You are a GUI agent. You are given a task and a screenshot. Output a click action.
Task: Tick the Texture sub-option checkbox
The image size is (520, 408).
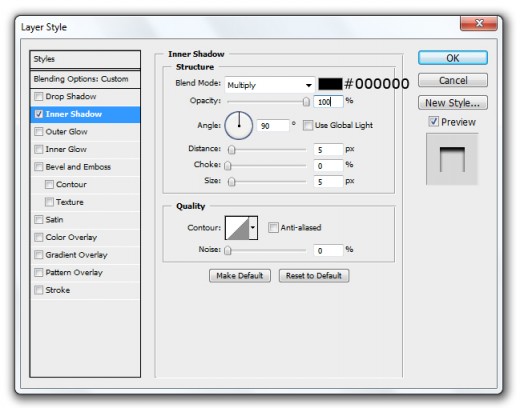coord(49,202)
